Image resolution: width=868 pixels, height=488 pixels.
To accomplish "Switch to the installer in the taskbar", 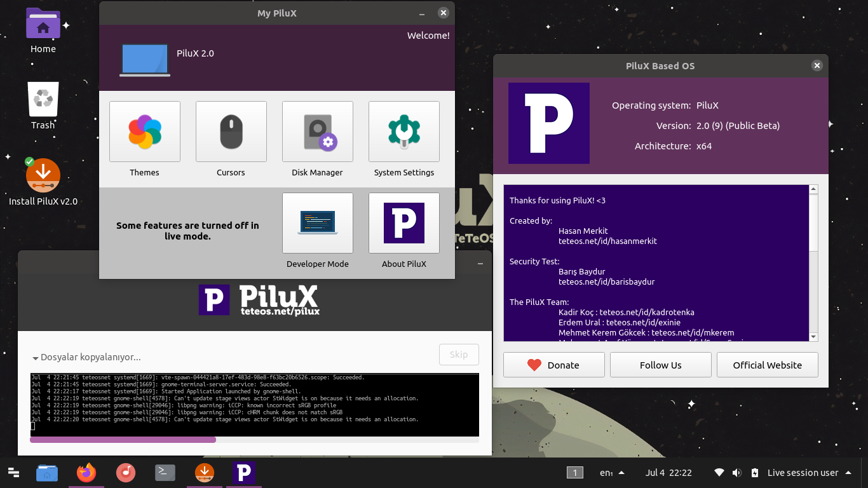I will (205, 472).
